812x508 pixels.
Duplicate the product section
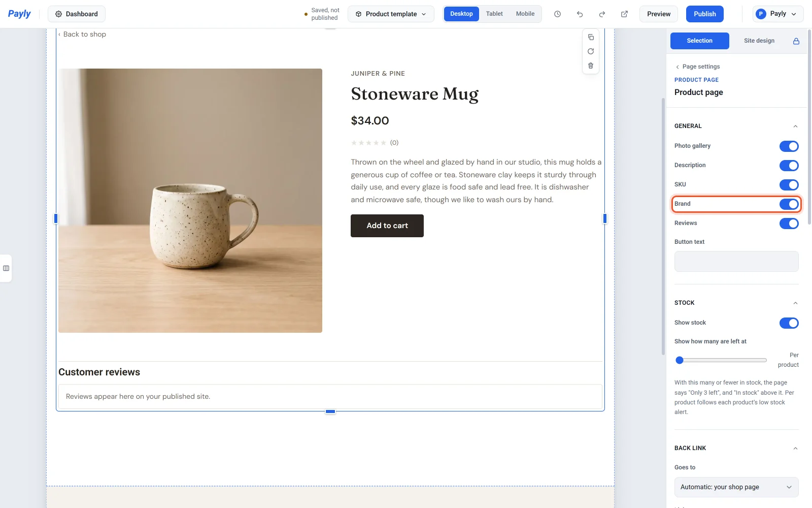[x=591, y=37]
